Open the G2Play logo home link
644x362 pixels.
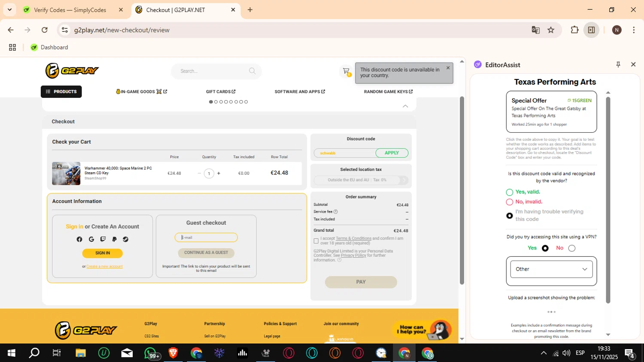[72, 71]
